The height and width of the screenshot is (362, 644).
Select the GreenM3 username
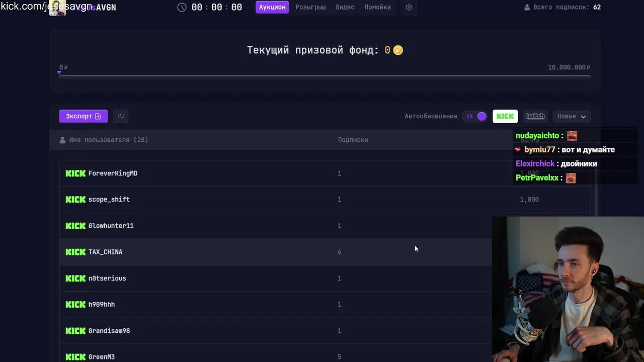pos(102,356)
